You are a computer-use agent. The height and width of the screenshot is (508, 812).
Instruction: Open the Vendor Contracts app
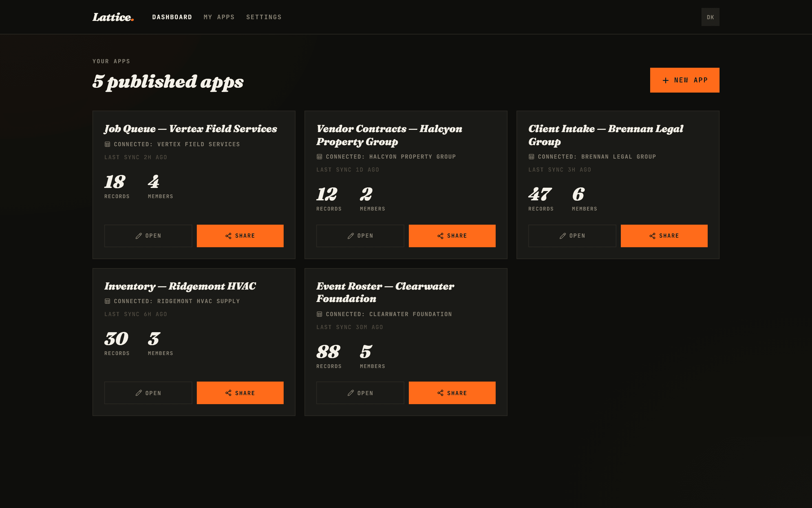click(360, 236)
